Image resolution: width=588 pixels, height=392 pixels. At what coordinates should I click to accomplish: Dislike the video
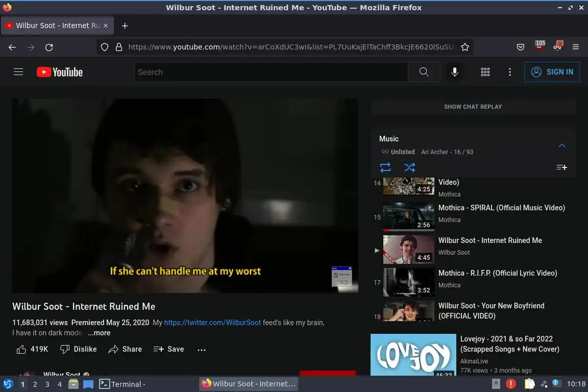click(79, 349)
